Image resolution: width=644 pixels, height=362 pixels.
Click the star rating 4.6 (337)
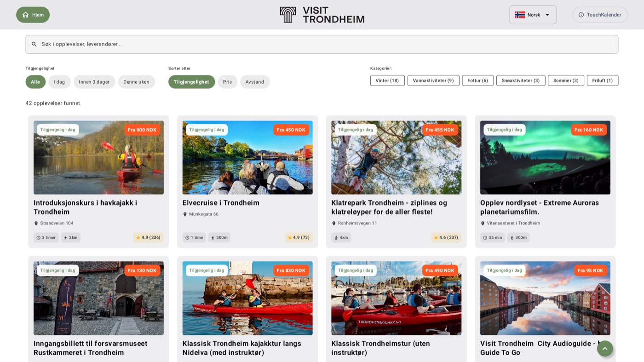(x=446, y=238)
